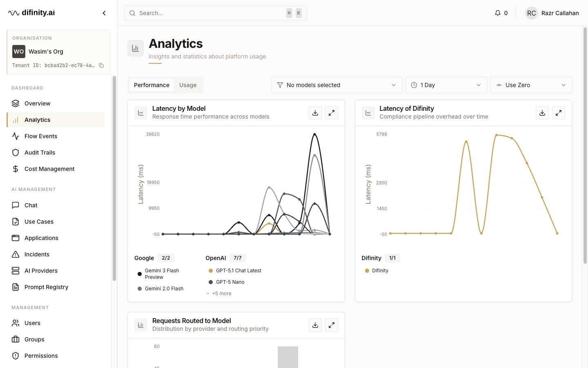The width and height of the screenshot is (588, 368).
Task: Click the Chat bubble icon
Action: coord(16,205)
